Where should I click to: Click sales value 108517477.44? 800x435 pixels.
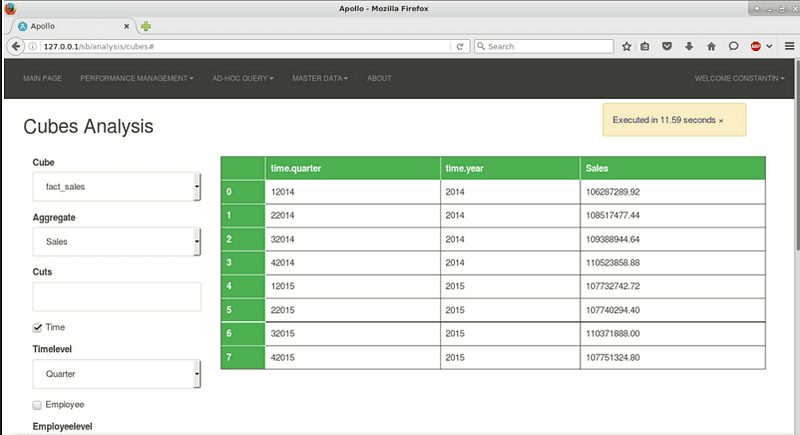(x=612, y=216)
